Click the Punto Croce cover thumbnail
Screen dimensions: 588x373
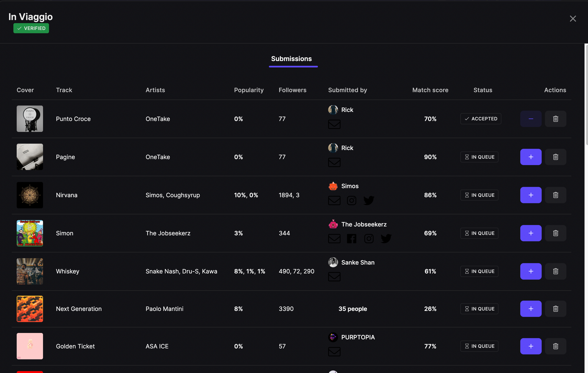click(x=30, y=119)
